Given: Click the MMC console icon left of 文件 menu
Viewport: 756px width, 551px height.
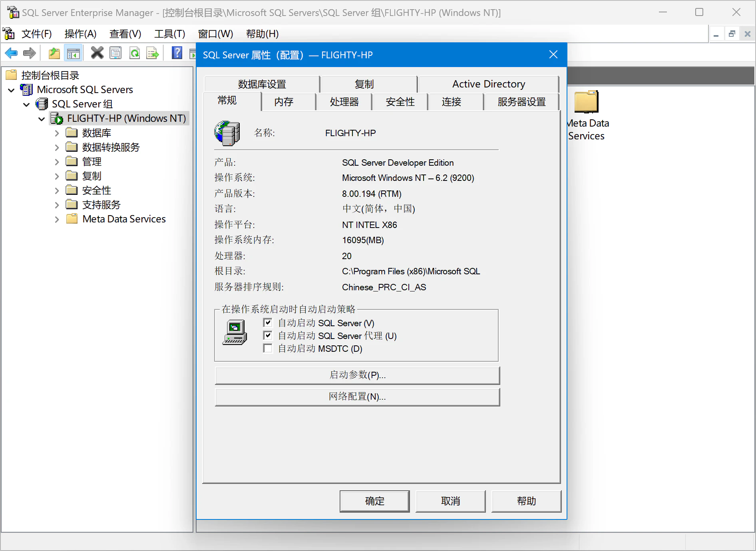Looking at the screenshot, I should [x=9, y=33].
